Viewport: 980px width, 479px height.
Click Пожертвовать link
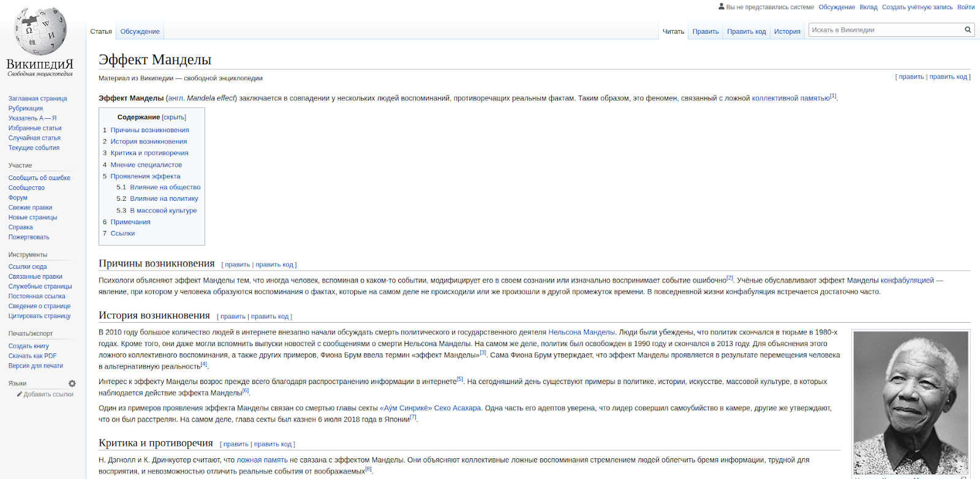click(29, 237)
